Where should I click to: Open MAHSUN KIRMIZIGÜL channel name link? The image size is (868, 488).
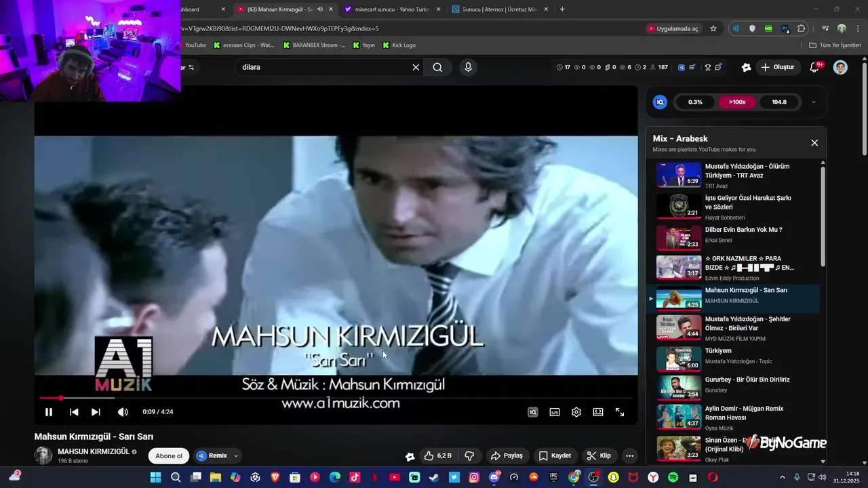(94, 451)
